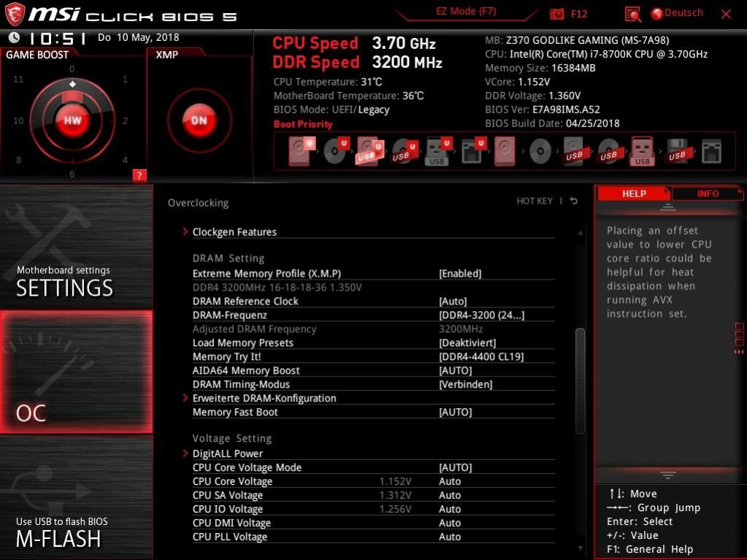Open DRAM Reference Clock [Auto] option
This screenshot has height=560, width=747.
click(x=453, y=301)
